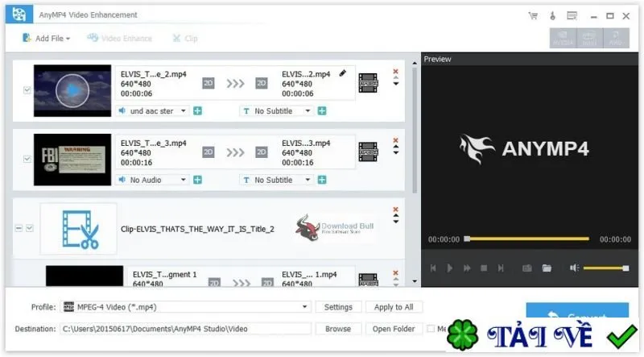644x357 pixels.
Task: Adjust the preview volume slider
Action: pos(606,268)
